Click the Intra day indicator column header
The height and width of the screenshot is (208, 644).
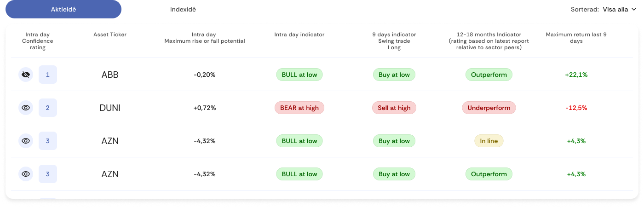pyautogui.click(x=299, y=35)
